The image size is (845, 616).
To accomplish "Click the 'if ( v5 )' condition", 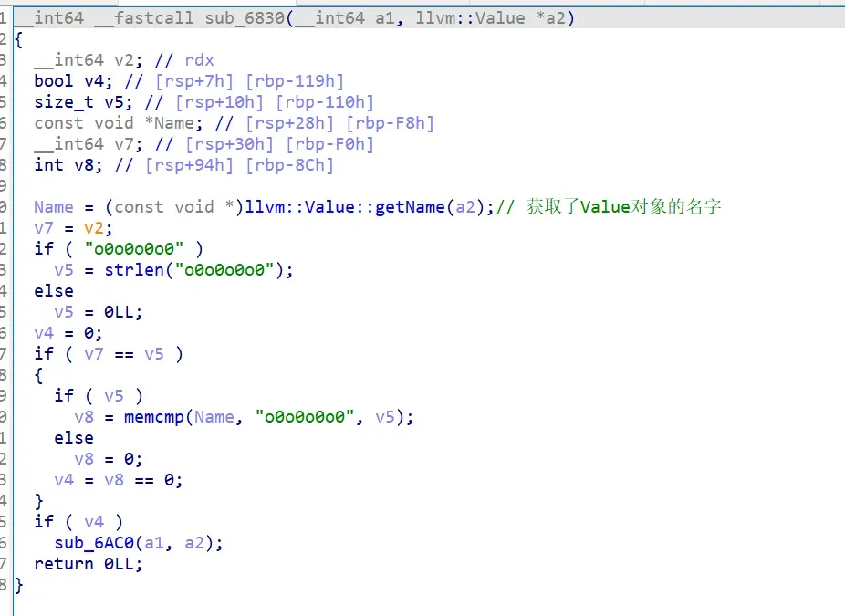I will (x=99, y=396).
